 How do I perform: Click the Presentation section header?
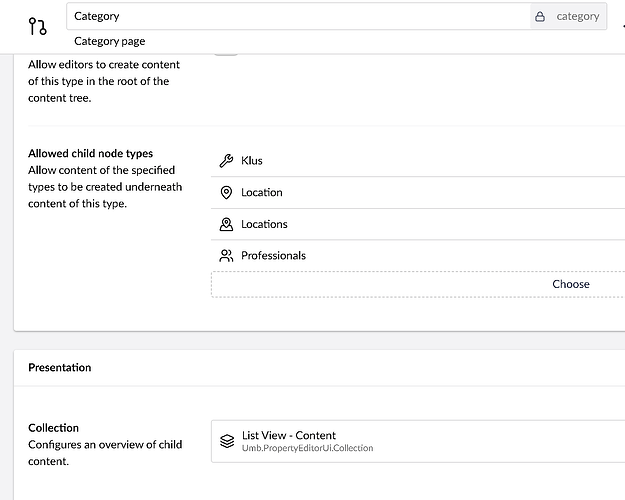point(59,367)
